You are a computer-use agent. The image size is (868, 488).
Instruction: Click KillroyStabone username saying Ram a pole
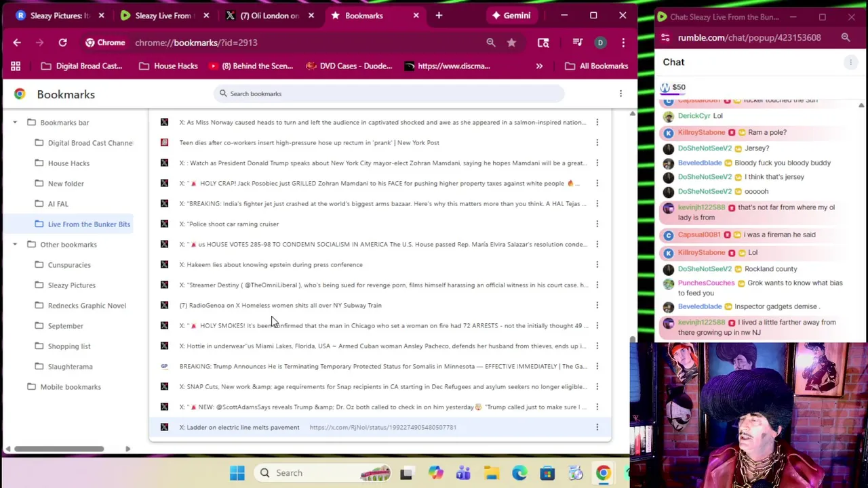tap(701, 132)
